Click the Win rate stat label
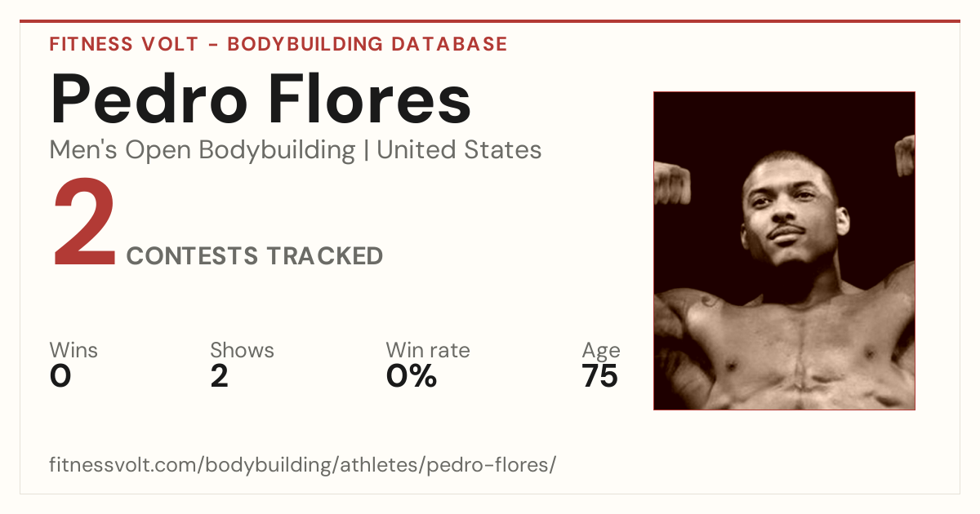The height and width of the screenshot is (514, 980). 428,350
